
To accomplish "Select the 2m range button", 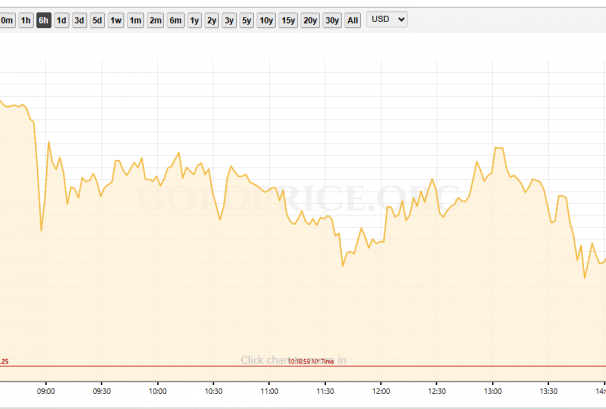I will pyautogui.click(x=155, y=20).
